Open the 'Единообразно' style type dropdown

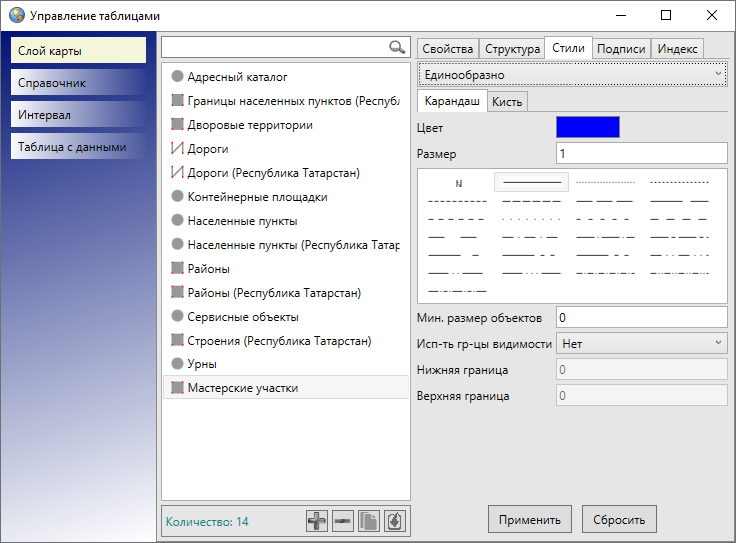572,75
